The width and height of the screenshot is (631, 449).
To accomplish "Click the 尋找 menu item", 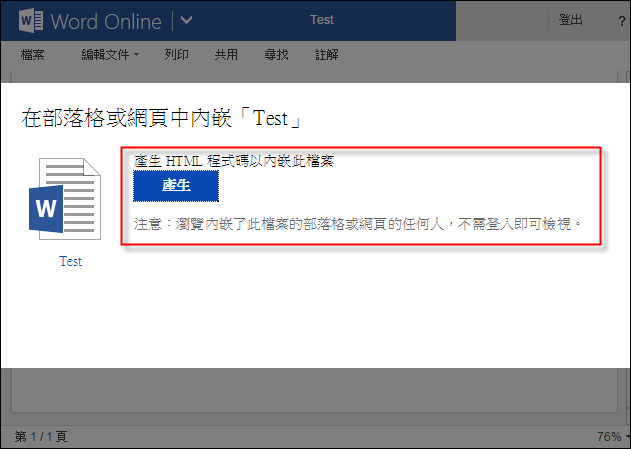I will click(x=276, y=55).
